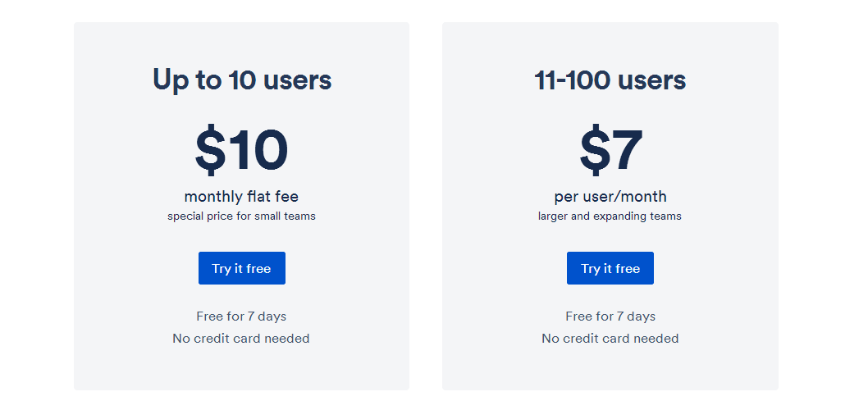This screenshot has height=419, width=868.
Task: Click 'special price for small teams' text
Action: point(241,216)
